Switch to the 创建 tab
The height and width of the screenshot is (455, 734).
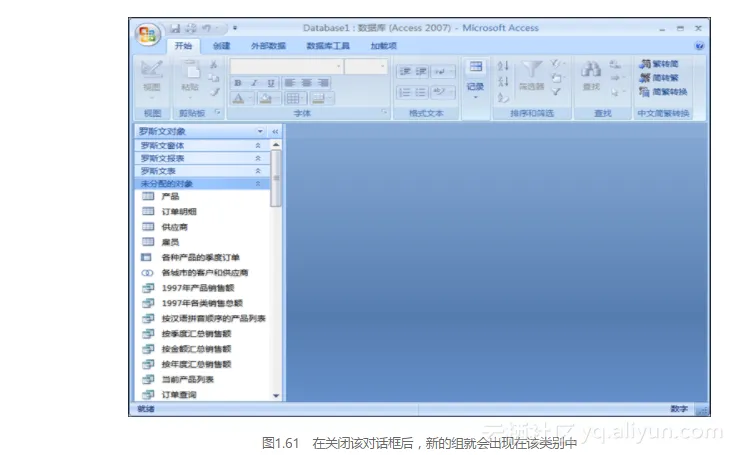coord(221,46)
